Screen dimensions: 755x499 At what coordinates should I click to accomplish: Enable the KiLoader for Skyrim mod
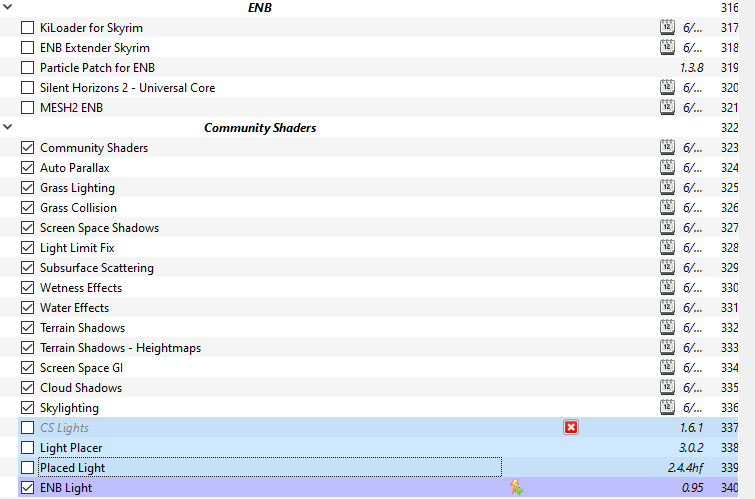pyautogui.click(x=27, y=27)
